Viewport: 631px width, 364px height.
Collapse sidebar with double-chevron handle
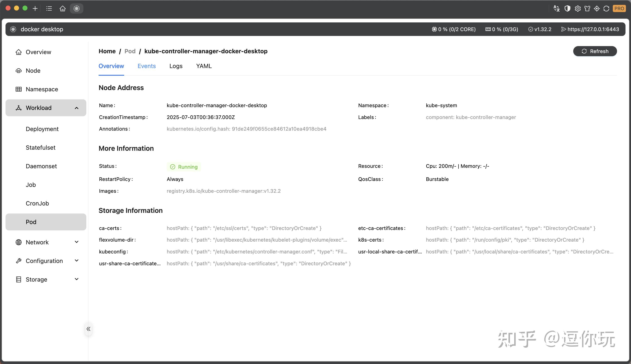click(88, 329)
